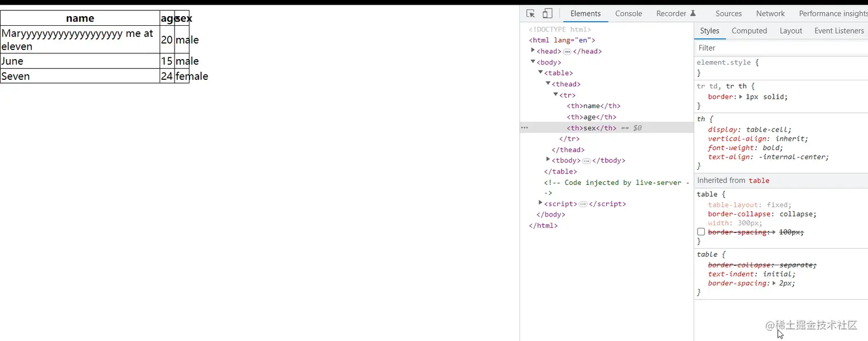Switch to the Elements tab

[x=586, y=13]
